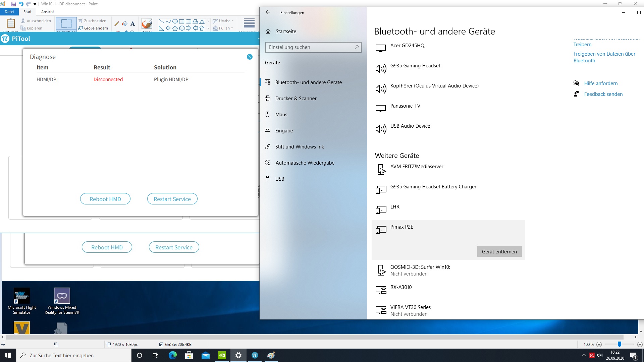Click the Hilfe anfordern link
This screenshot has height=362, width=644.
(x=601, y=83)
